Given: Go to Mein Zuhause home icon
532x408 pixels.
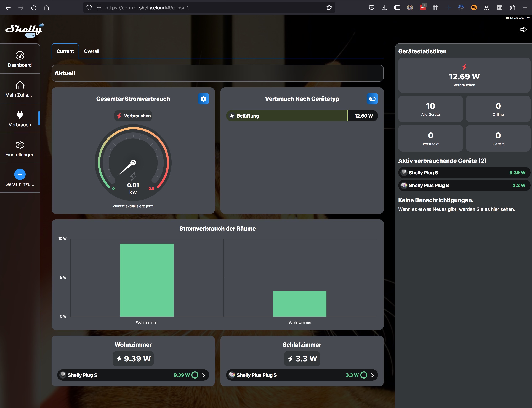Looking at the screenshot, I should [20, 85].
